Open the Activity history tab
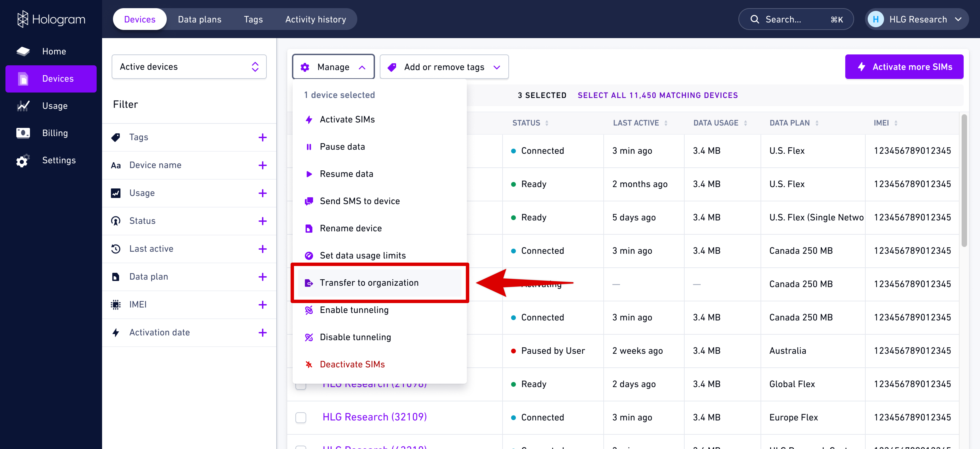Image resolution: width=980 pixels, height=449 pixels. click(315, 19)
